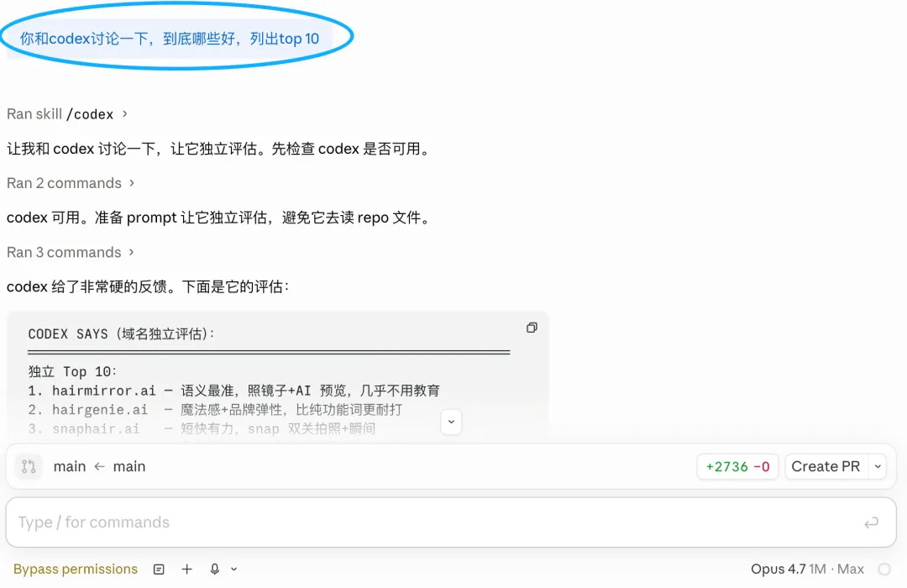
Task: Click the plus icon to add attachment
Action: (x=186, y=570)
